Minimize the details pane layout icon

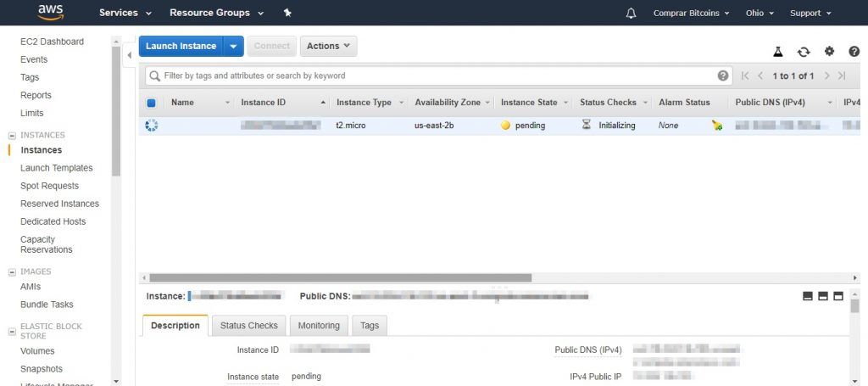808,296
